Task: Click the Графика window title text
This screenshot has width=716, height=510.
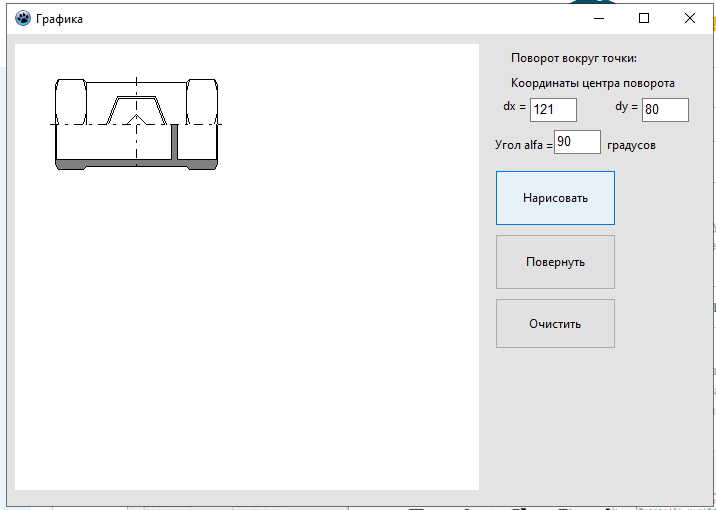Action: (59, 19)
